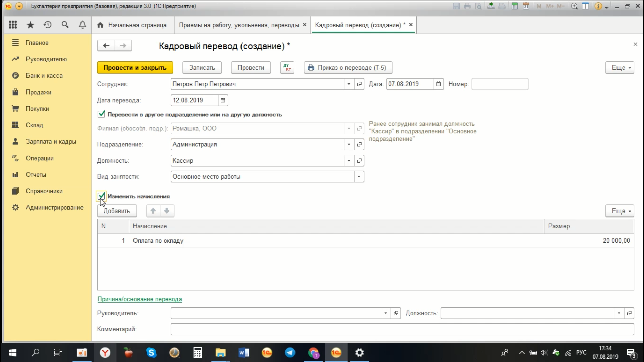Click Провести и закрыть button
The image size is (644, 362).
[x=135, y=67]
